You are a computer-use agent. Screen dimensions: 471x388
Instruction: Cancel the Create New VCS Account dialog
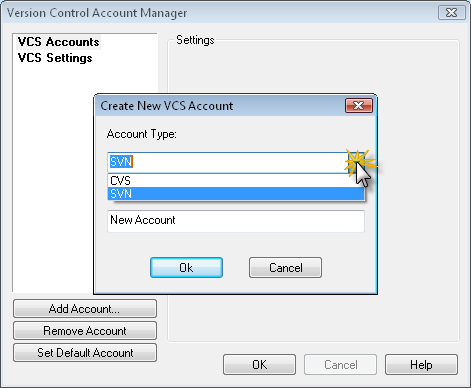click(285, 267)
